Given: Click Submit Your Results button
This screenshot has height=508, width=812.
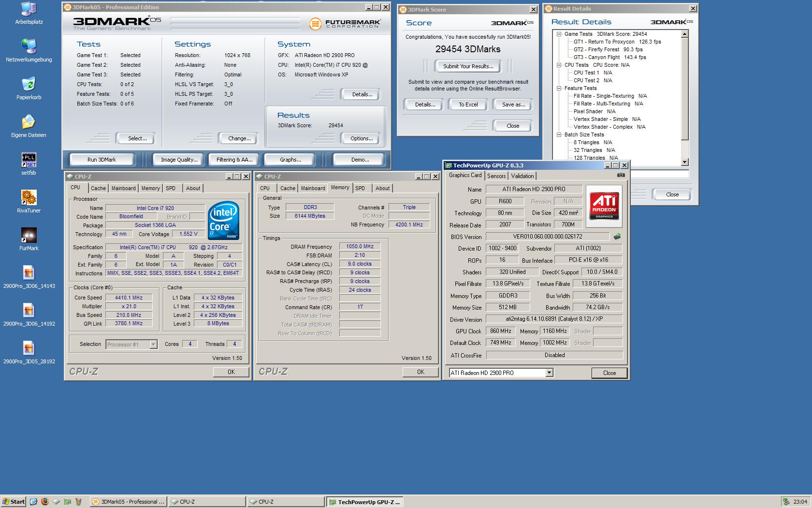Looking at the screenshot, I should pyautogui.click(x=468, y=66).
